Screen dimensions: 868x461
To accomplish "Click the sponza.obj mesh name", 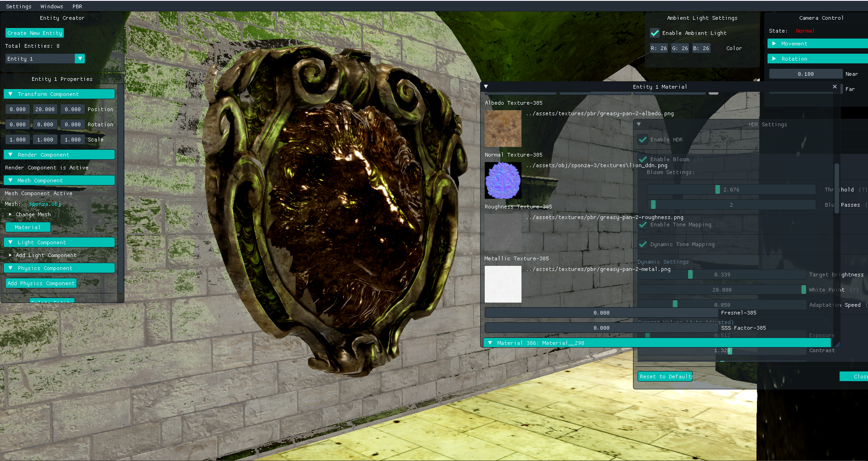I will click(45, 204).
